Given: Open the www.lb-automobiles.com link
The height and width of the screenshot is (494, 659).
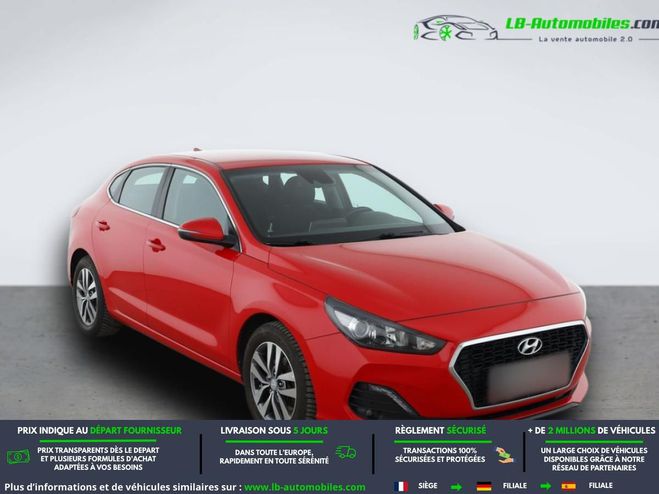Looking at the screenshot, I should pyautogui.click(x=305, y=487).
